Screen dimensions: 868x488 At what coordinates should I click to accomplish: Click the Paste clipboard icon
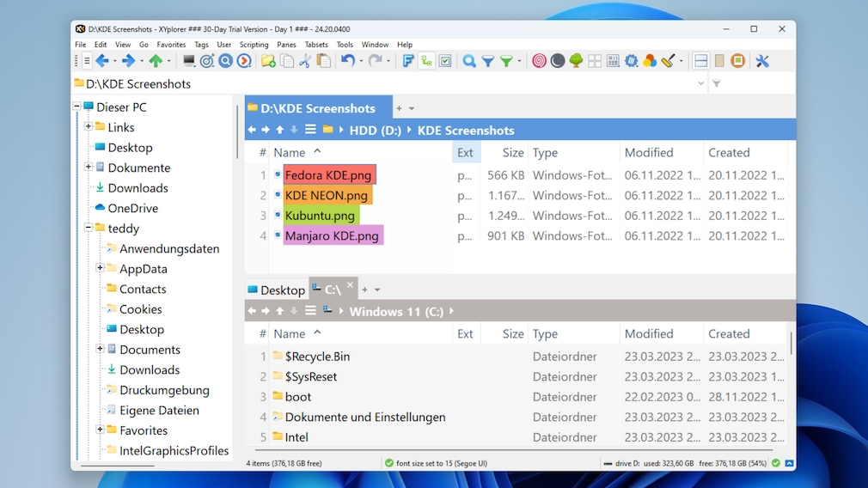pos(324,61)
